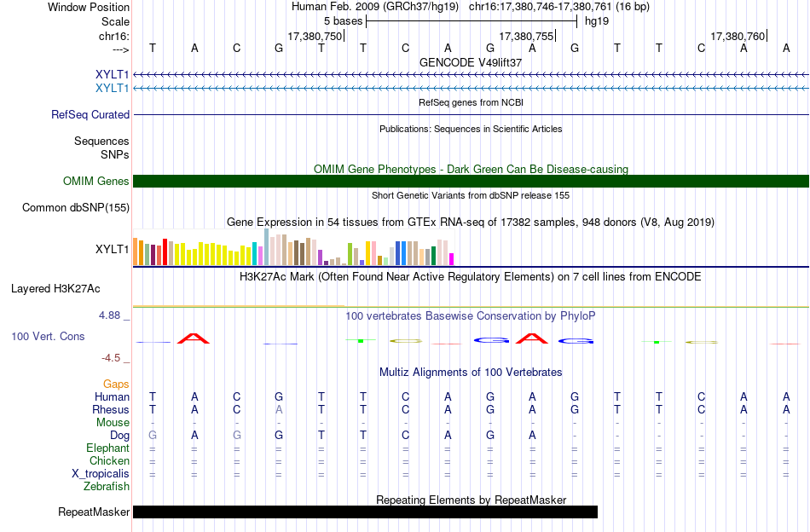
Task: Click Common dbSNP(155) track label
Action: point(76,208)
